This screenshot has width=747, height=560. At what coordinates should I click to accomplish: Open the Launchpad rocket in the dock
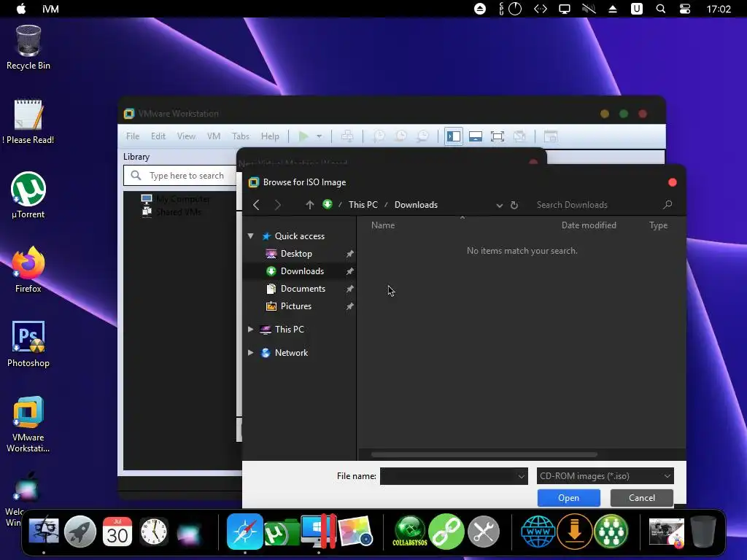[80, 532]
